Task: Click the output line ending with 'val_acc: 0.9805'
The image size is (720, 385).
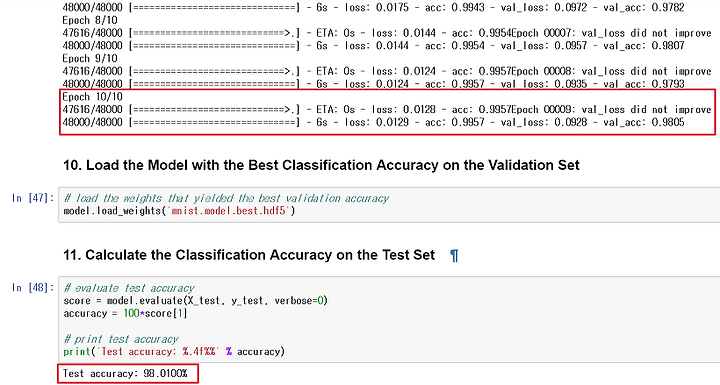Action: click(x=373, y=122)
